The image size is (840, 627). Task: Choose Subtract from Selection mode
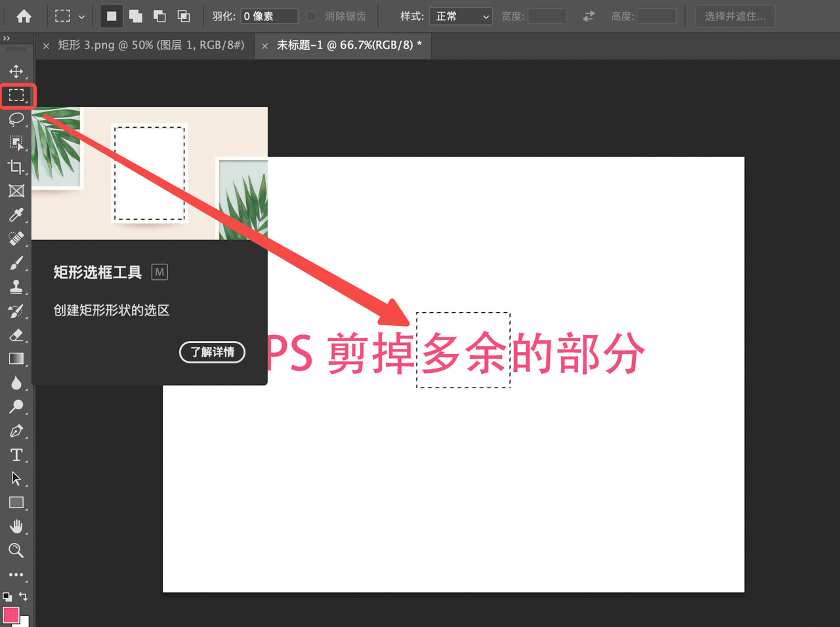coord(159,16)
